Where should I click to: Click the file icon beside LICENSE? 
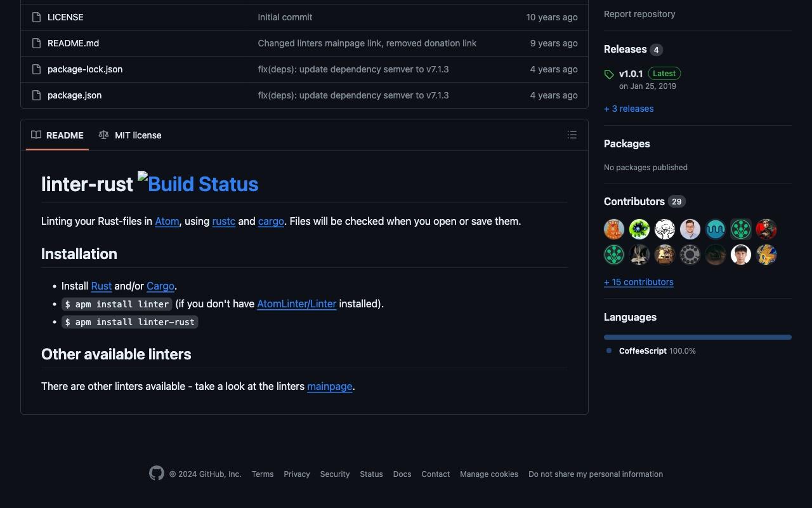(x=36, y=17)
